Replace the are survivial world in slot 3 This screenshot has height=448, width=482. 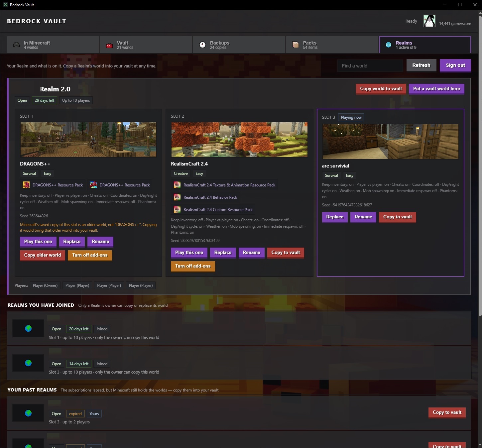[335, 217]
